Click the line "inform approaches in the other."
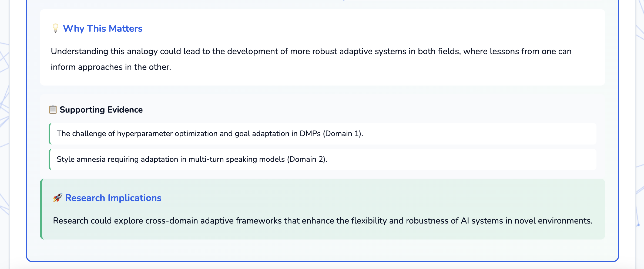The image size is (644, 269). (111, 67)
